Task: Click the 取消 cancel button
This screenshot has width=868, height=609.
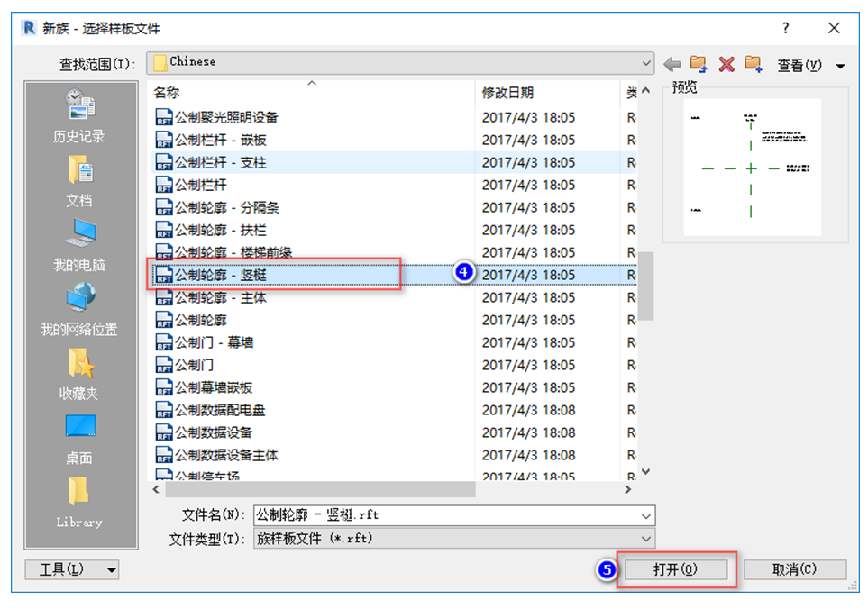Action: tap(794, 569)
